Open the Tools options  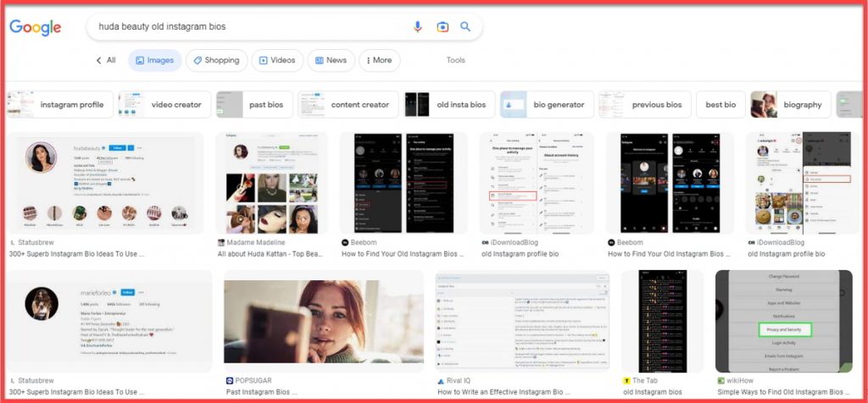455,60
